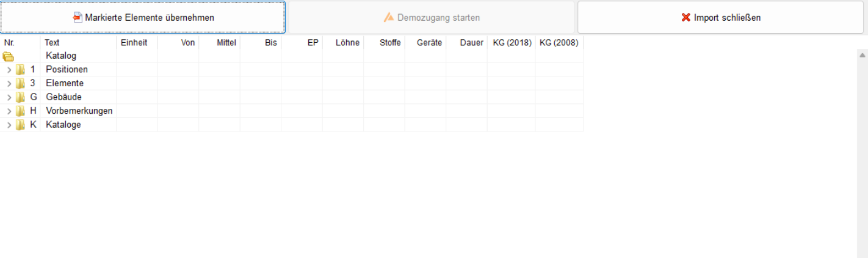Click the KG (2018) column header
Image resolution: width=868 pixels, height=258 pixels.
point(512,43)
